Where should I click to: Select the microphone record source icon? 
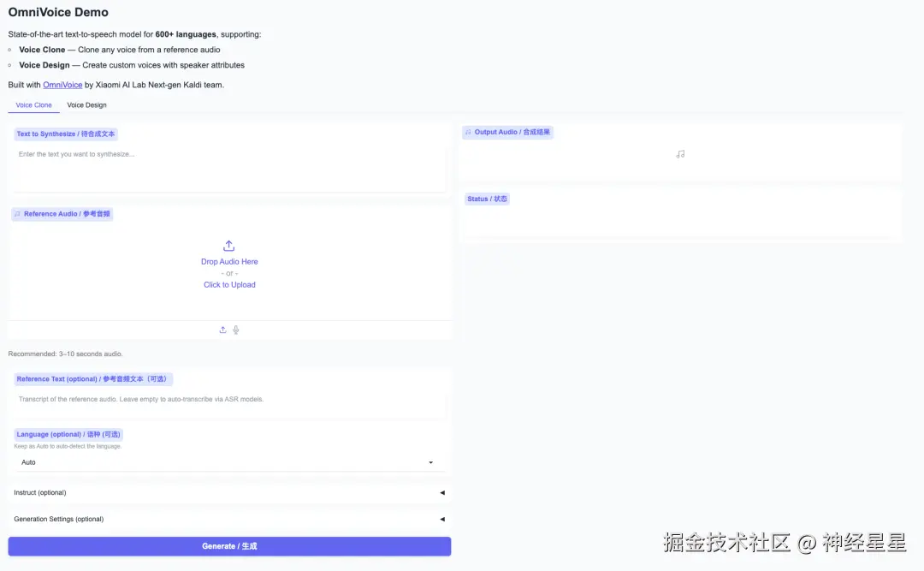[x=236, y=330]
